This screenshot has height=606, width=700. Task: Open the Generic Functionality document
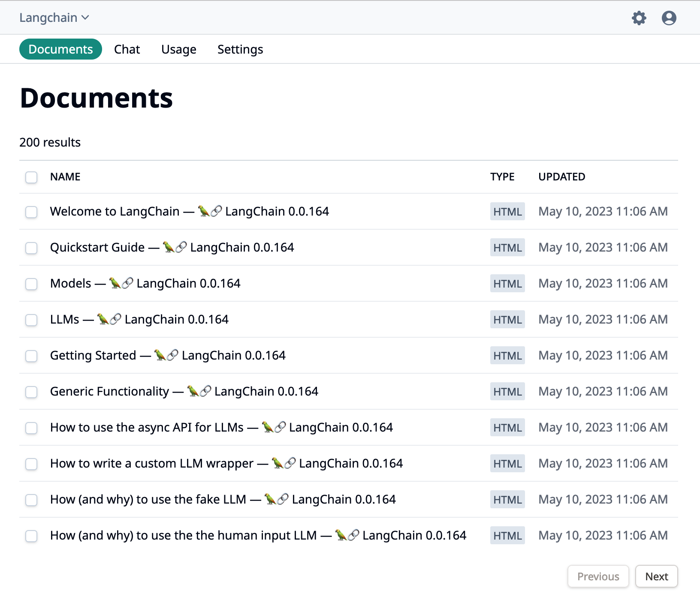point(184,391)
